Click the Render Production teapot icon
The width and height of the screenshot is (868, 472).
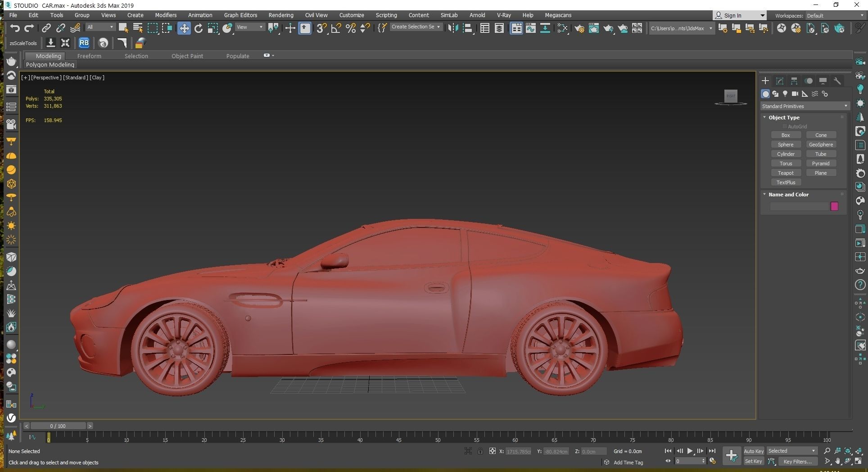coord(608,28)
